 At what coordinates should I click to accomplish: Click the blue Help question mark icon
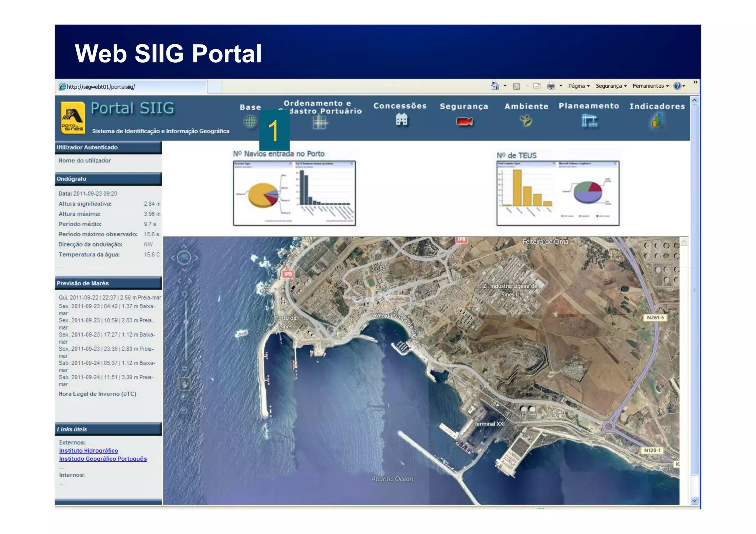pos(677,86)
